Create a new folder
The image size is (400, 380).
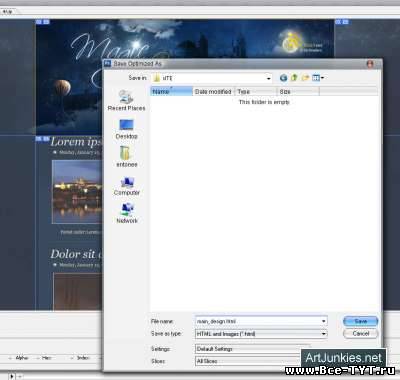tap(305, 78)
